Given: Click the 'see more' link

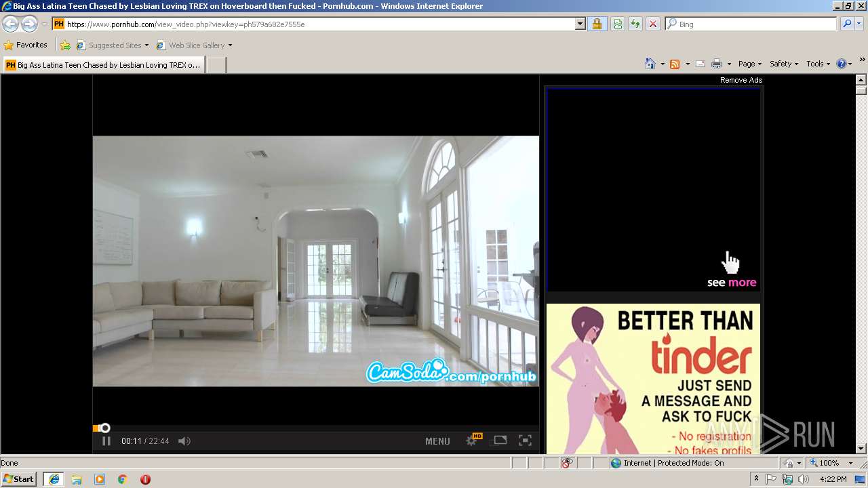Looking at the screenshot, I should (732, 283).
